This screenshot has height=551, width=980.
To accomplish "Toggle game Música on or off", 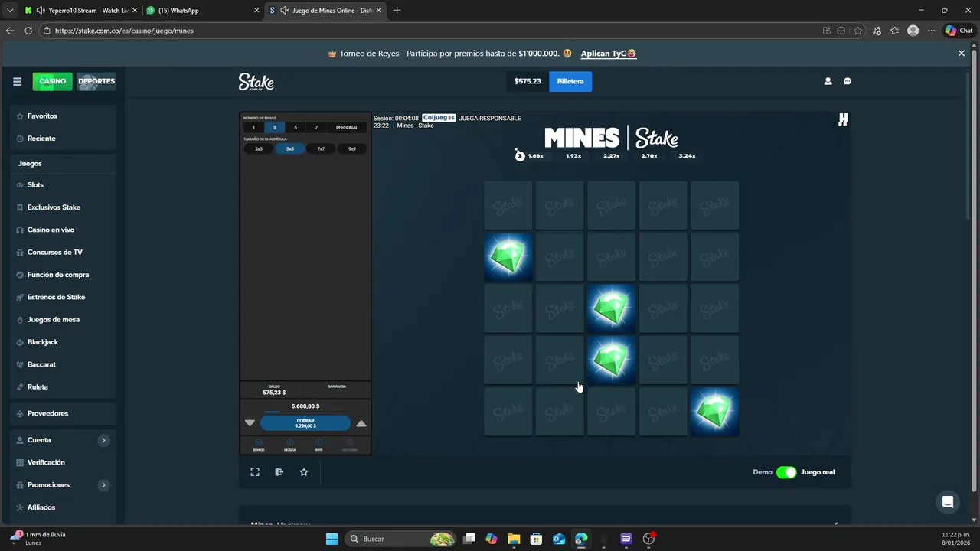I will [289, 445].
